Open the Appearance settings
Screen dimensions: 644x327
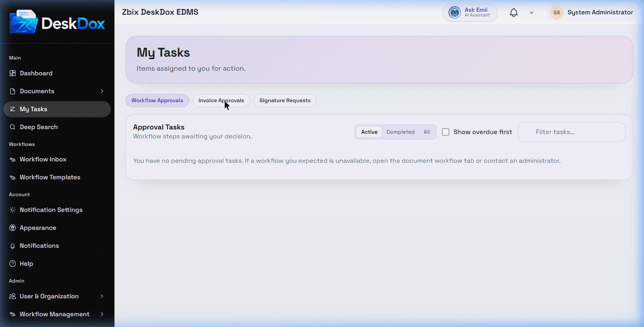(57, 228)
